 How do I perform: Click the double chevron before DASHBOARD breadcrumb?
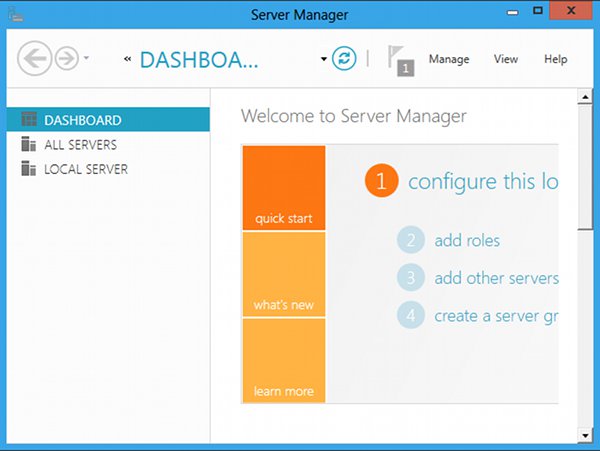[x=127, y=59]
